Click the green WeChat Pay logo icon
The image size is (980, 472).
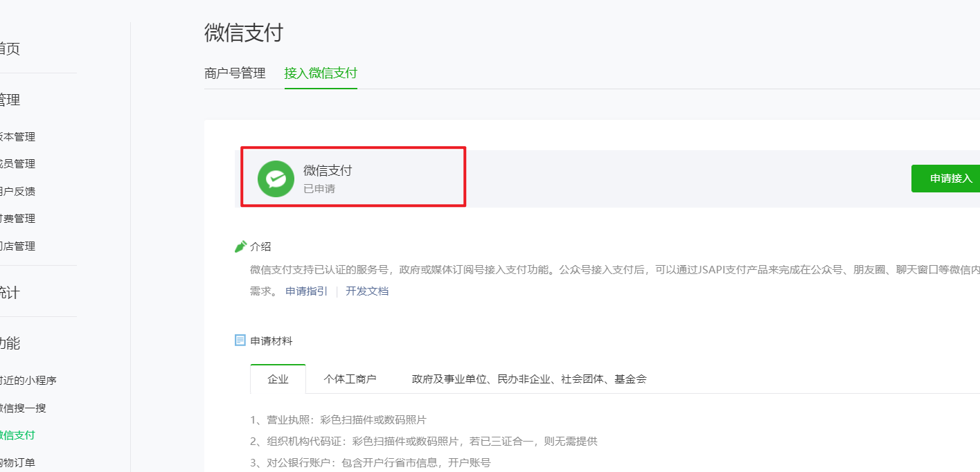[x=276, y=179]
